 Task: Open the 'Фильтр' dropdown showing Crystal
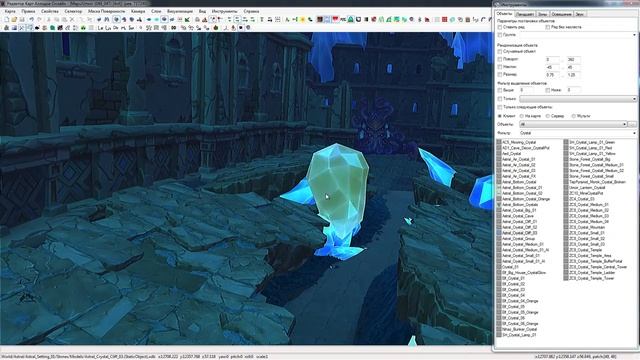point(578,133)
